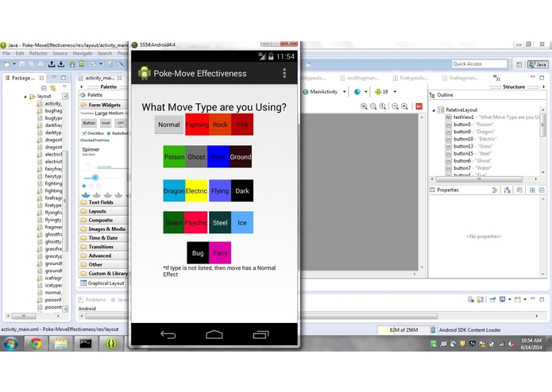Image resolution: width=552 pixels, height=392 pixels.
Task: Open the Search menu
Action: coord(105,53)
